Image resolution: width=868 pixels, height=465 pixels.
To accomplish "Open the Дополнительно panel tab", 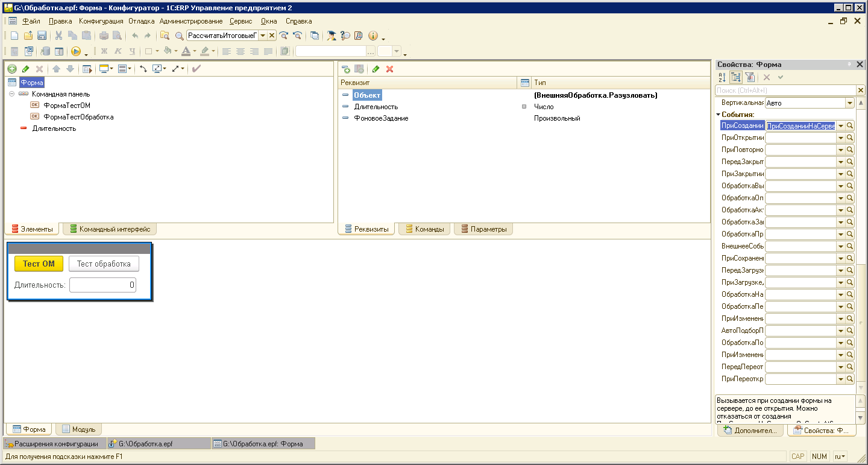I will (x=750, y=431).
